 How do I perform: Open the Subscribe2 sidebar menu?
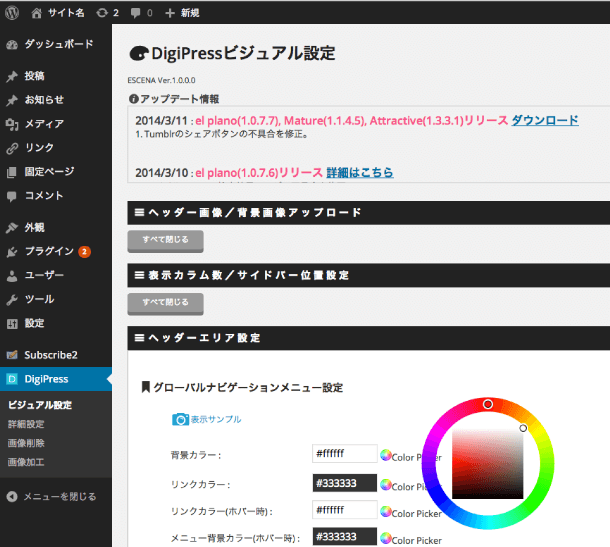[56, 355]
